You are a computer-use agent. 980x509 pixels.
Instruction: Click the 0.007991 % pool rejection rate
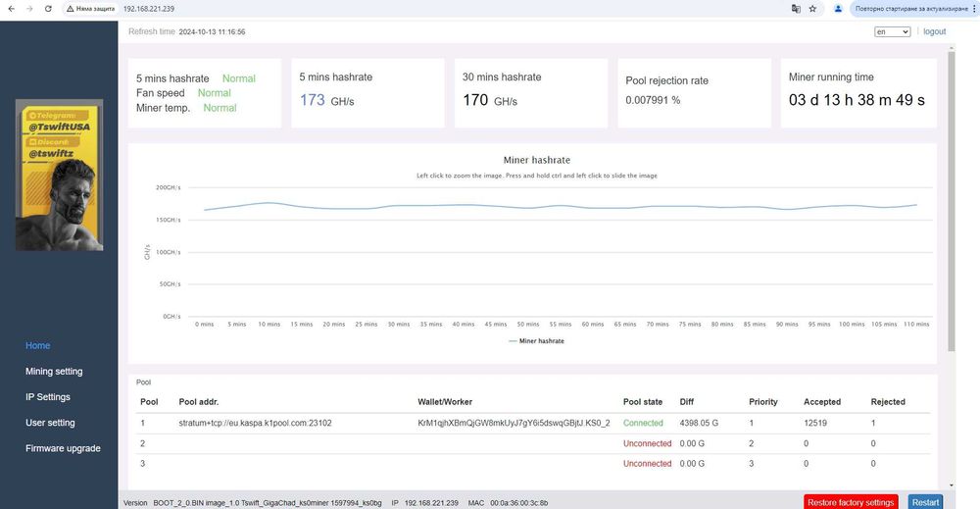pyautogui.click(x=653, y=100)
